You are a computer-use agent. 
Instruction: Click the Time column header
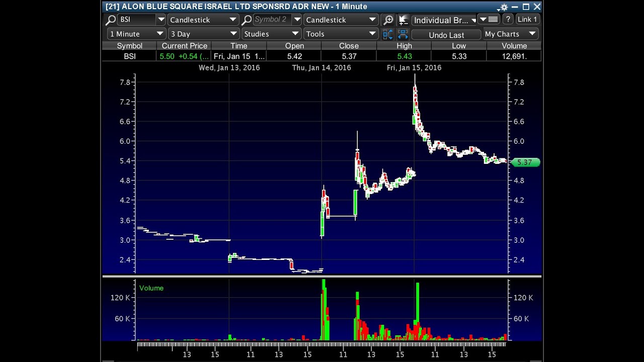(x=239, y=46)
